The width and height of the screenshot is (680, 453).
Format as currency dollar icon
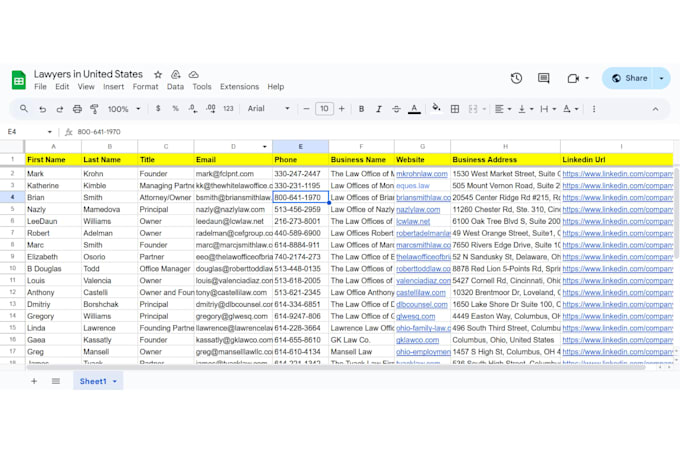tap(158, 109)
